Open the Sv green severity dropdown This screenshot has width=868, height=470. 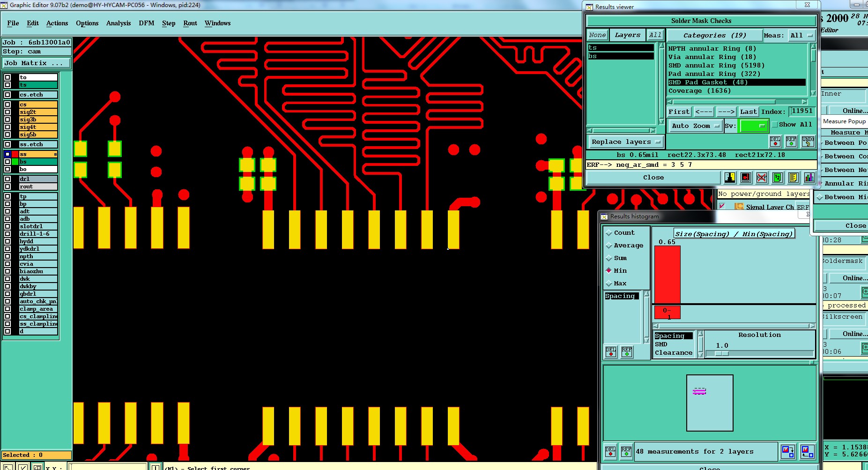pyautogui.click(x=753, y=126)
